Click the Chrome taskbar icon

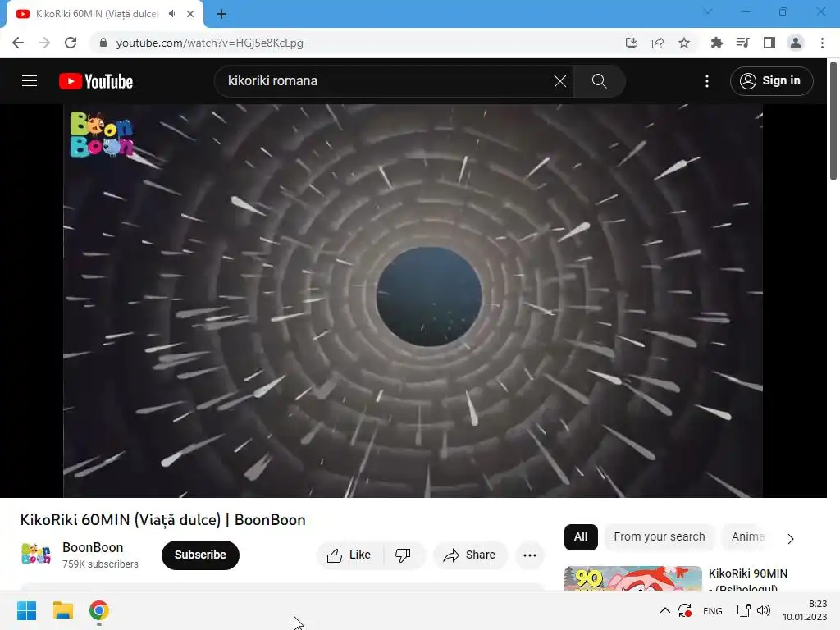pyautogui.click(x=98, y=610)
